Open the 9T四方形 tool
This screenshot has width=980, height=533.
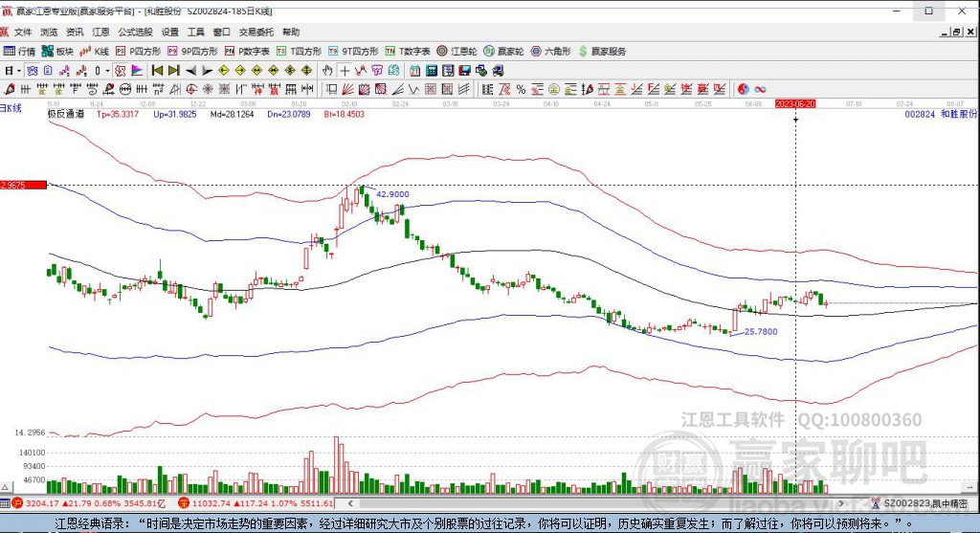click(x=353, y=52)
